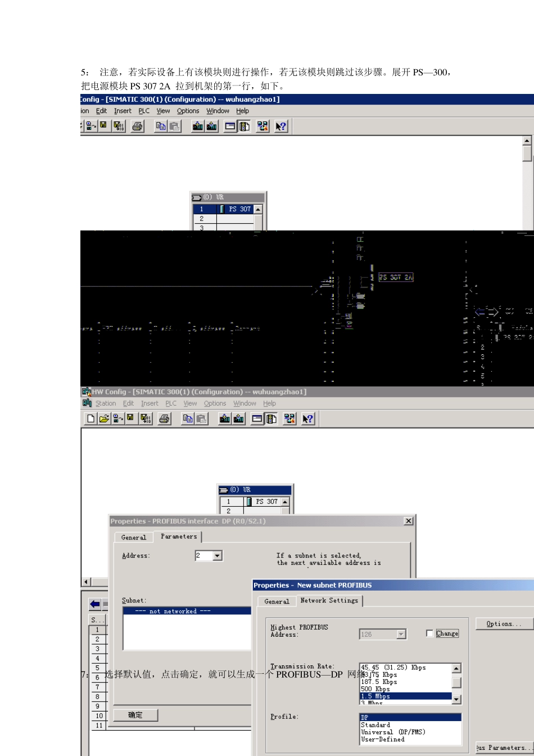Click up arrow of upper window vertical scrollbar

pyautogui.click(x=527, y=141)
